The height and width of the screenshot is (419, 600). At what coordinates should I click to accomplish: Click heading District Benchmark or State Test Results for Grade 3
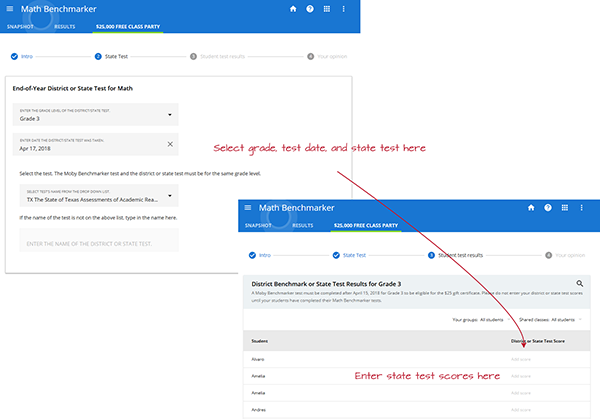coord(326,284)
